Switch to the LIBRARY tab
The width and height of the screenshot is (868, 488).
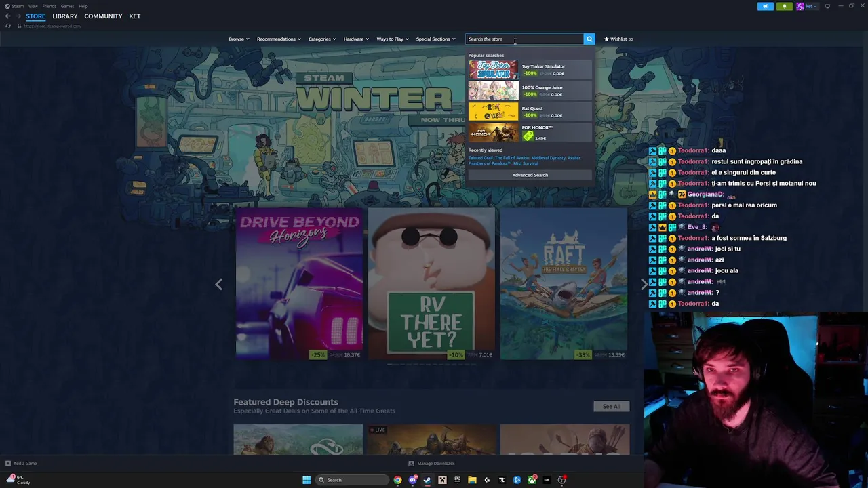[65, 16]
